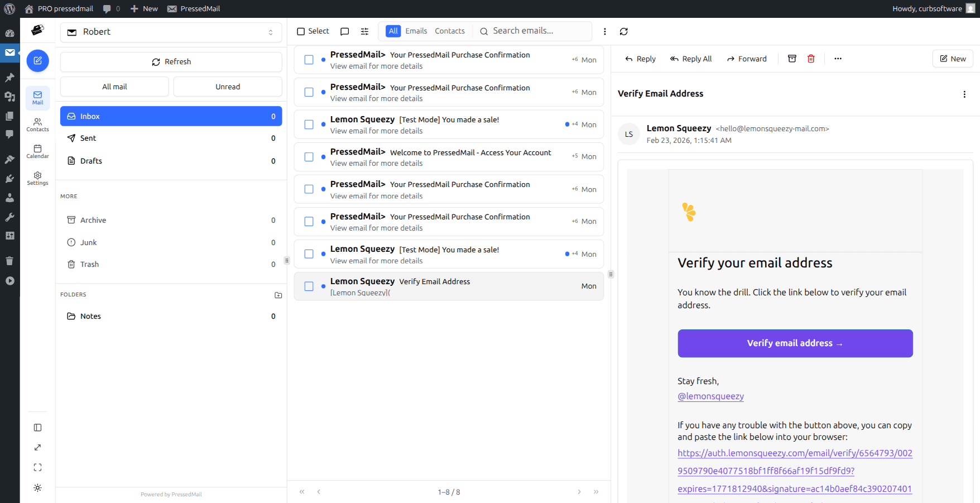Tick checkbox for Verify Email Address message
The height and width of the screenshot is (503, 980).
point(309,286)
